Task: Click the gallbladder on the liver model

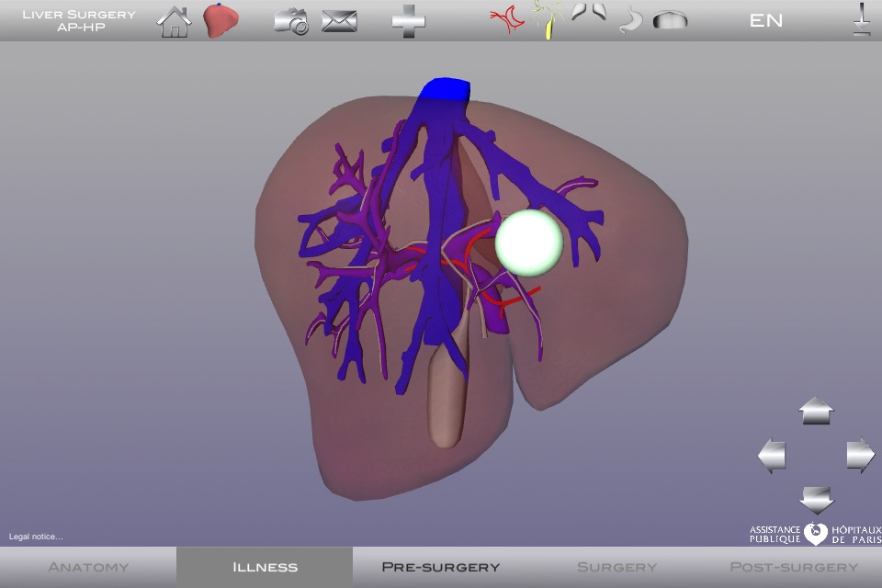Action: click(448, 394)
